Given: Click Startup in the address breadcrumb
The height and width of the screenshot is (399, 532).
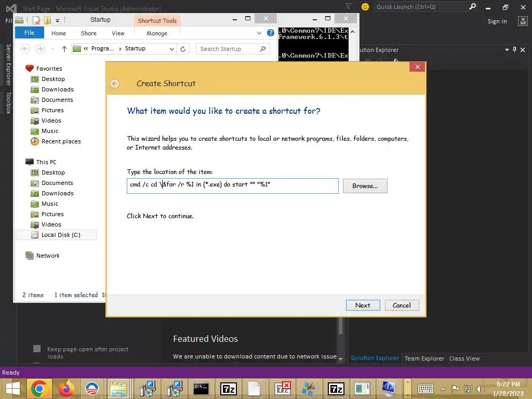Looking at the screenshot, I should tap(135, 48).
